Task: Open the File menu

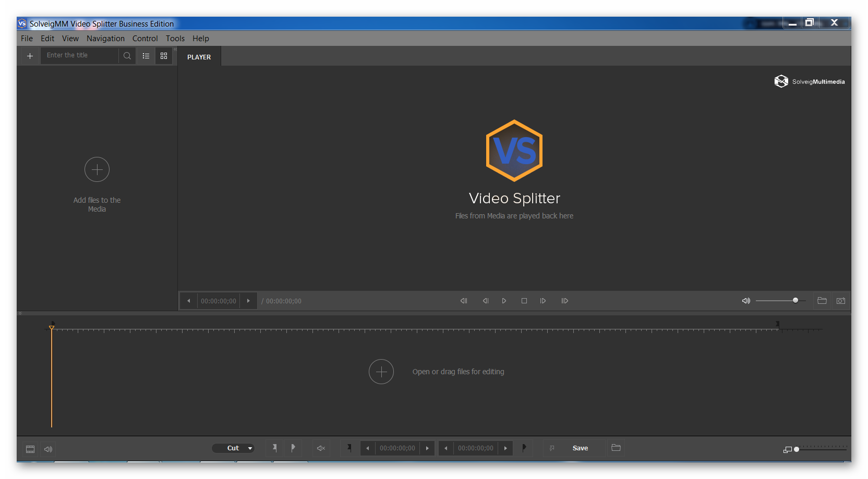Action: pyautogui.click(x=27, y=39)
